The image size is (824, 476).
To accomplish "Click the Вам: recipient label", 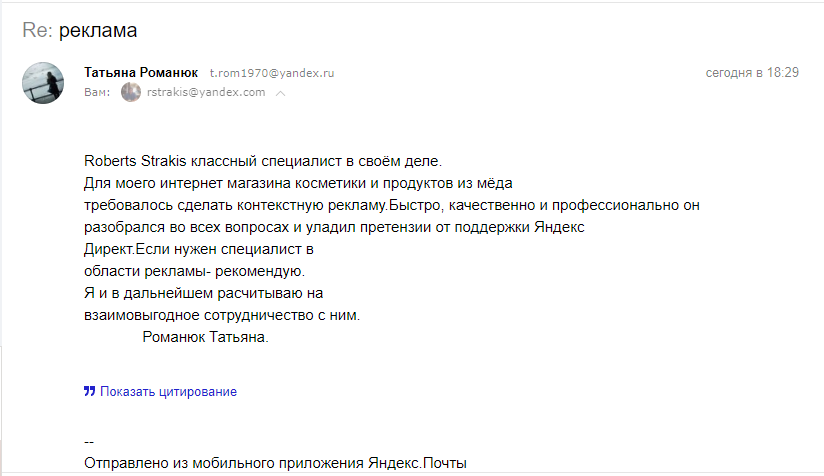I will click(97, 92).
